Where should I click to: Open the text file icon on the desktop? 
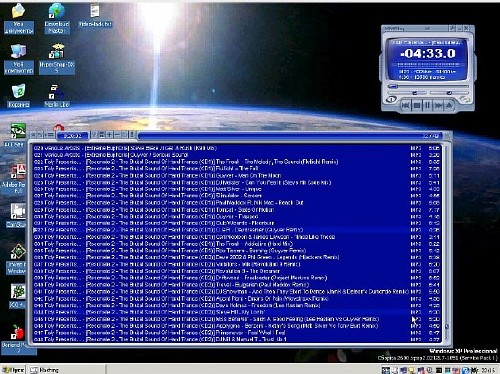[x=95, y=16]
